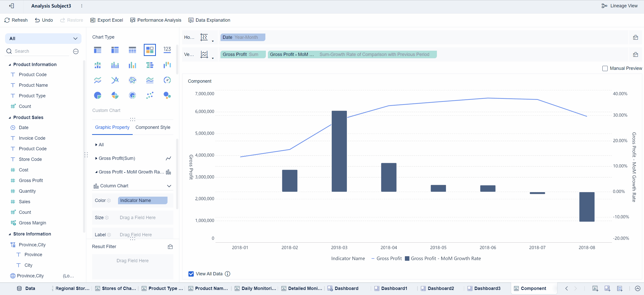Screen dimensions: 644x295
Task: Uncheck View All Data
Action: [x=191, y=274]
